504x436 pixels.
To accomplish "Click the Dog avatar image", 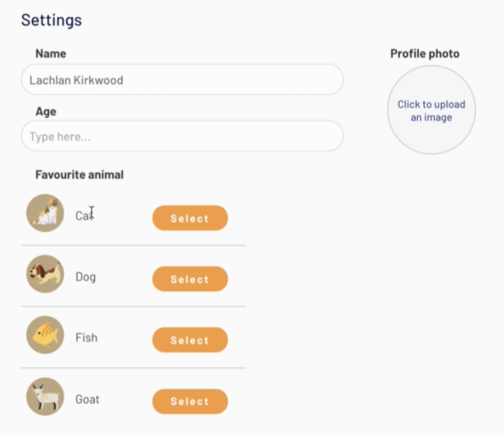I will [x=45, y=274].
